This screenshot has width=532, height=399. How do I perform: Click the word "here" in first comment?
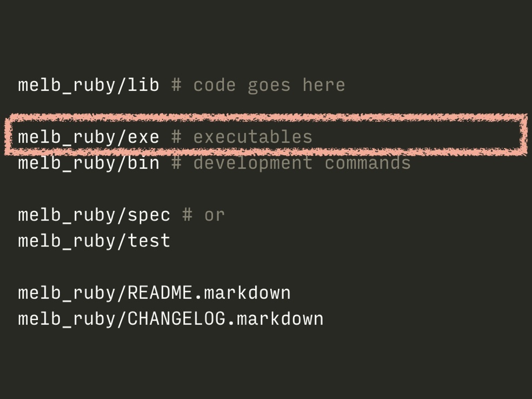click(323, 85)
